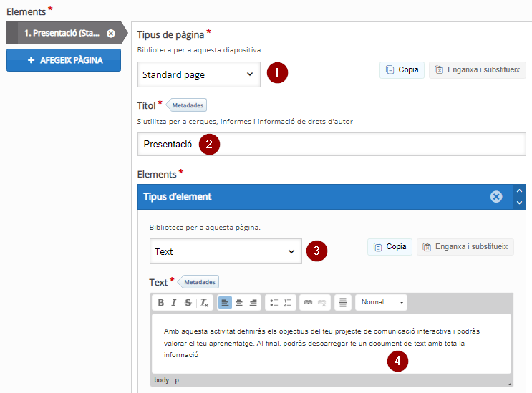Remove the Presentació page tab

click(111, 33)
